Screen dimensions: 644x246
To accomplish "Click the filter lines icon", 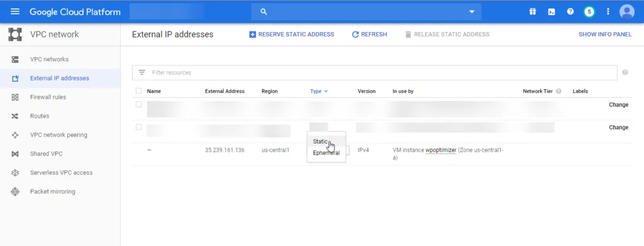I will click(142, 72).
